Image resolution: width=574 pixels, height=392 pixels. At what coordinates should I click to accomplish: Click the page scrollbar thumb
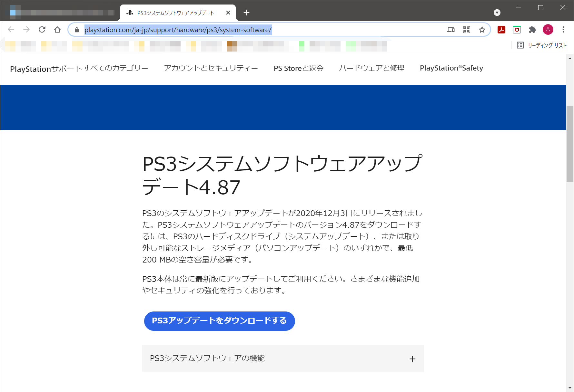tap(570, 144)
